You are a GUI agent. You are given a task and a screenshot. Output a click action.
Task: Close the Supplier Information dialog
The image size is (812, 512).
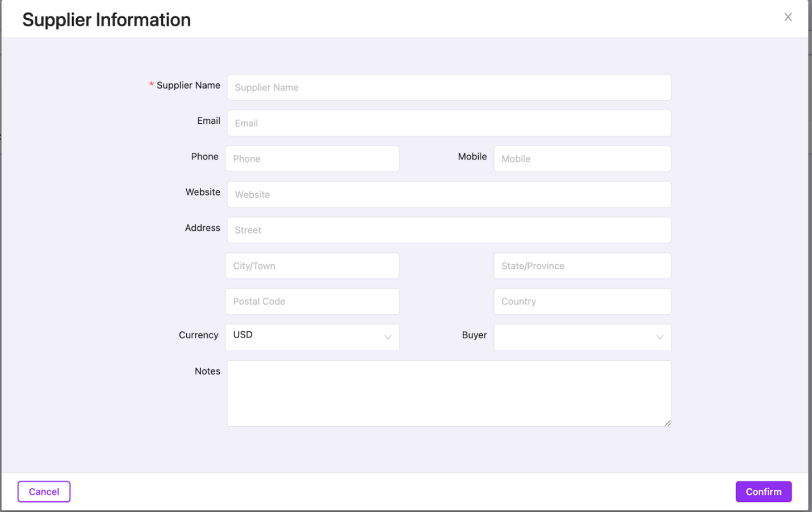click(788, 17)
